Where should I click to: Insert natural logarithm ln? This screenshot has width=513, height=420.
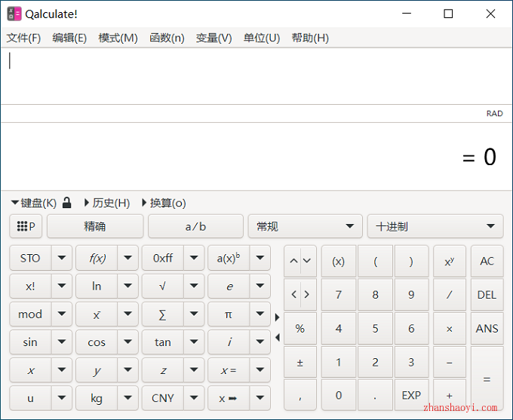coord(97,287)
